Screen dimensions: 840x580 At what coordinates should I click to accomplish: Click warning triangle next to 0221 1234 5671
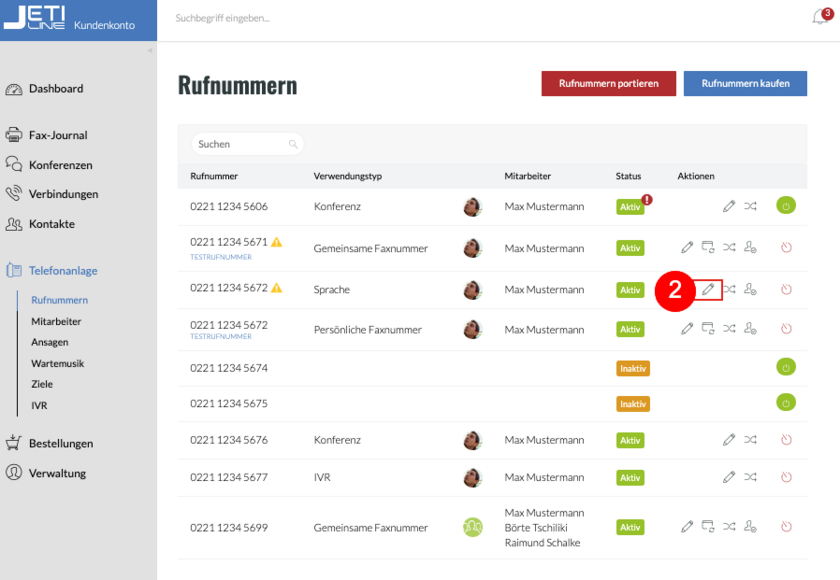tap(277, 243)
